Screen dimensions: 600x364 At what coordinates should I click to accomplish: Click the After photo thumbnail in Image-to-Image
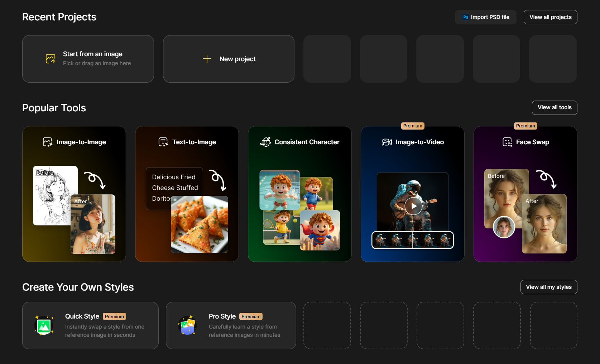tap(93, 224)
